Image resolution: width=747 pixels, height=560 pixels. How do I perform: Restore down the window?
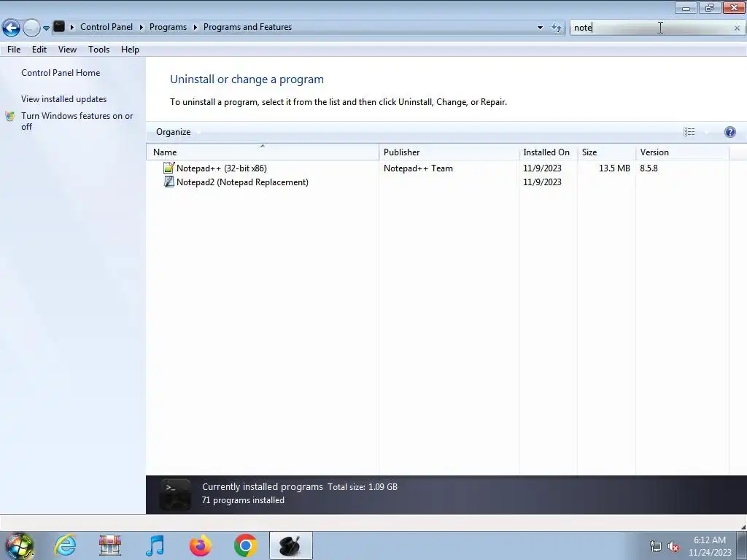click(x=710, y=7)
